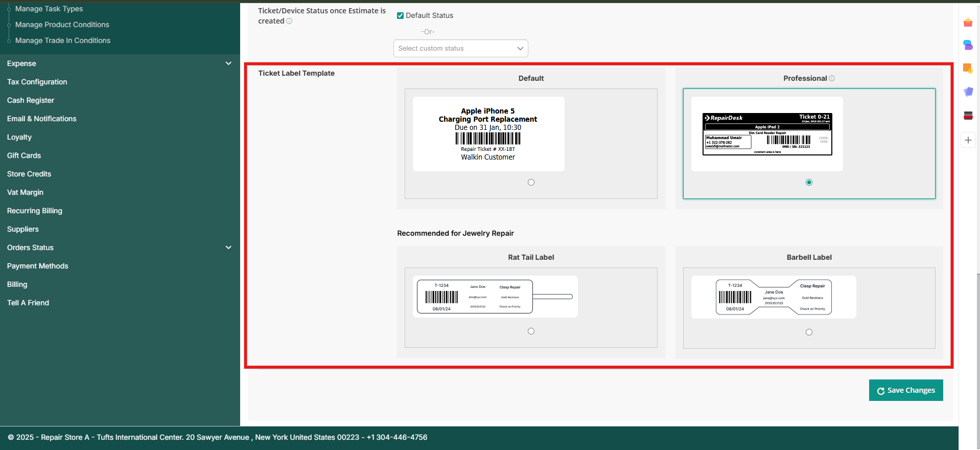Image resolution: width=980 pixels, height=450 pixels.
Task: Go to Cash Register settings
Action: click(x=31, y=100)
